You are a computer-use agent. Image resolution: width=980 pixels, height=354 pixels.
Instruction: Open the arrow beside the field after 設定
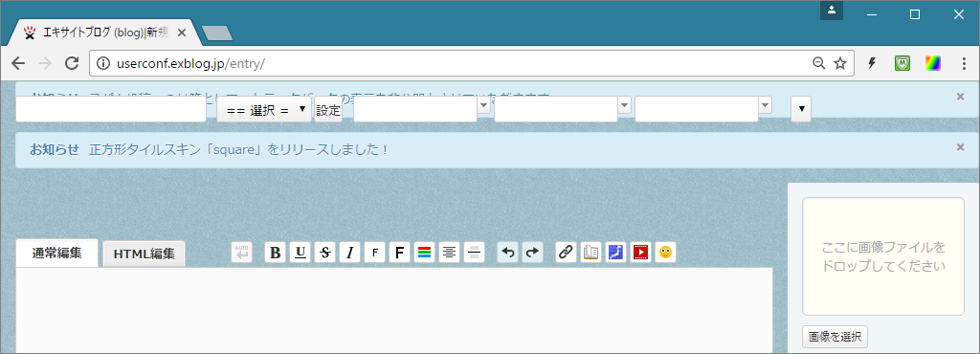pyautogui.click(x=483, y=105)
